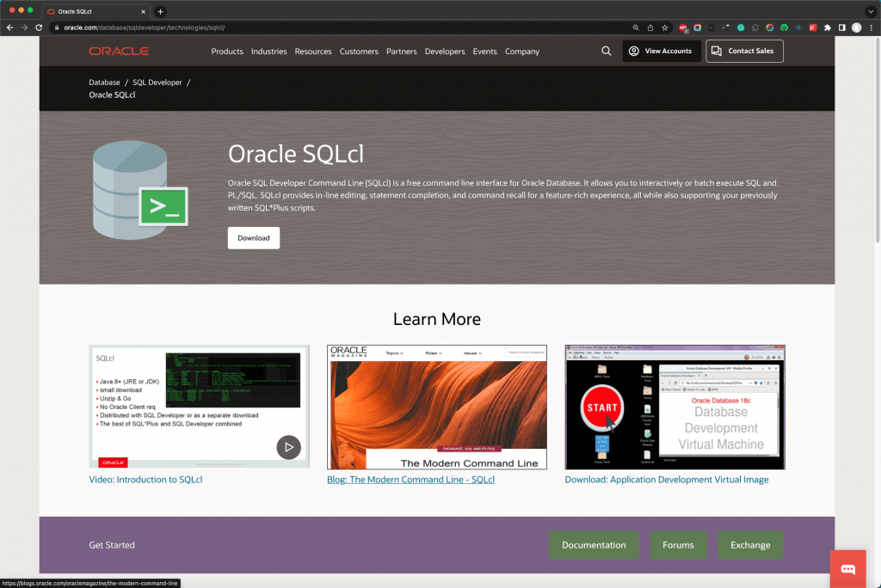Screen dimensions: 881x588
Task: Open the Events menu
Action: coord(485,51)
